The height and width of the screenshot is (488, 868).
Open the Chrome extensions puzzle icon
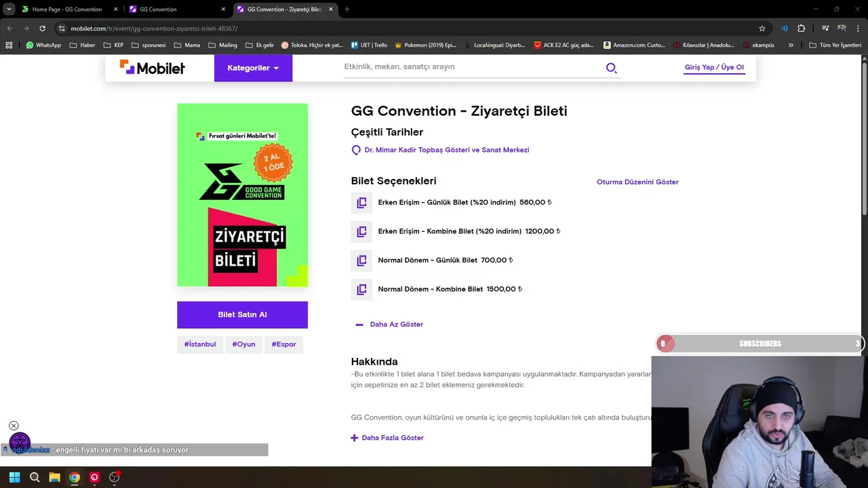802,28
